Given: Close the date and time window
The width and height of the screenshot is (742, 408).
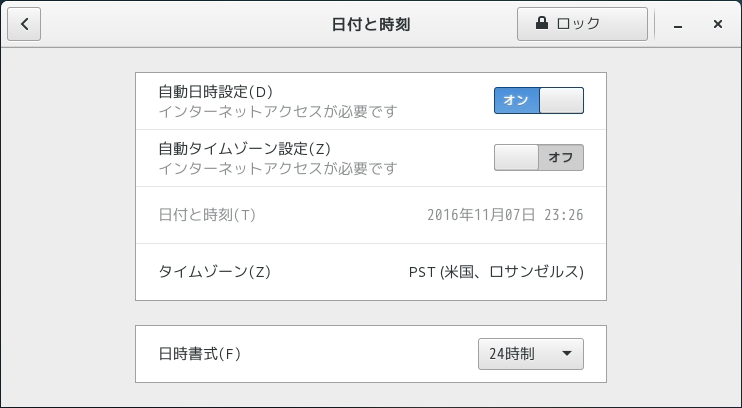Looking at the screenshot, I should [x=717, y=24].
